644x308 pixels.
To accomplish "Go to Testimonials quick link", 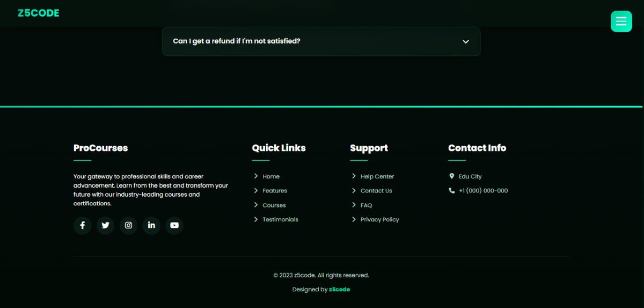I will [280, 219].
